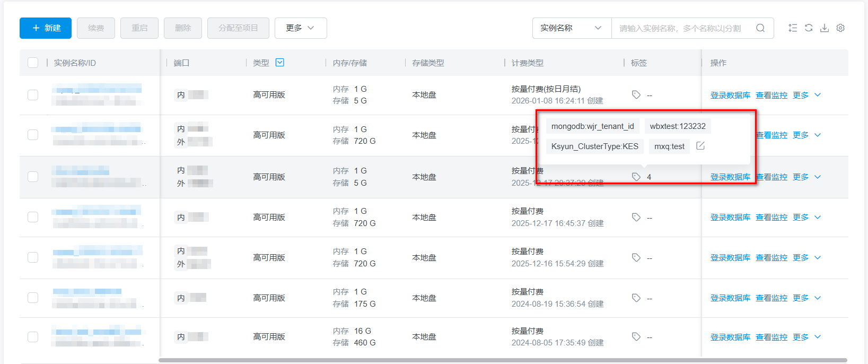Click the 新建 create button

point(46,28)
